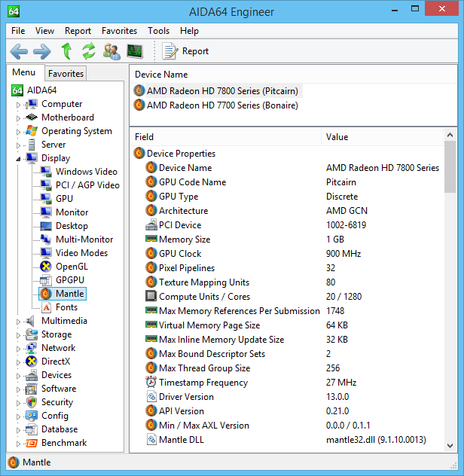Switch to the Favorites tab
The image size is (464, 476).
[x=66, y=73]
